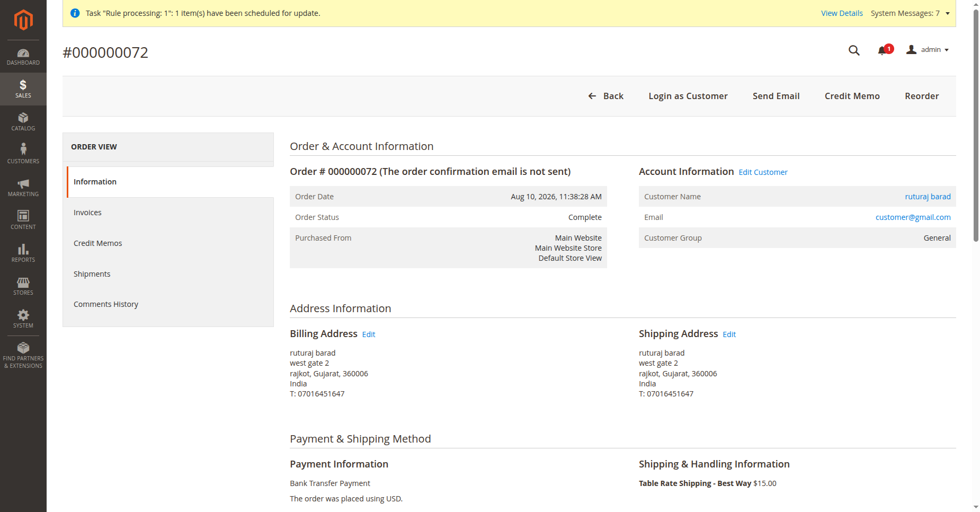Viewport: 980px width, 512px height.
Task: Click the page vertical scrollbar
Action: (976, 125)
